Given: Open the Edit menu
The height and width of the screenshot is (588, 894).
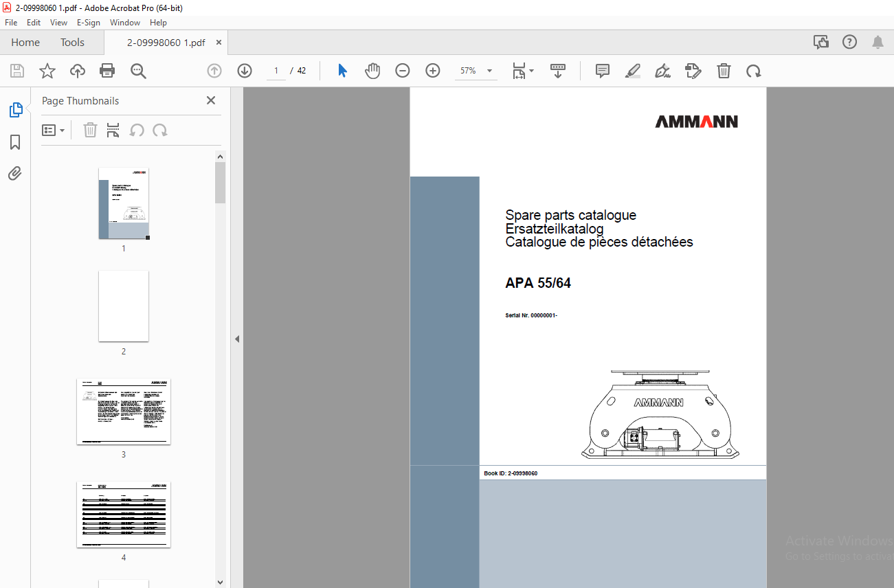Looking at the screenshot, I should click(x=34, y=23).
